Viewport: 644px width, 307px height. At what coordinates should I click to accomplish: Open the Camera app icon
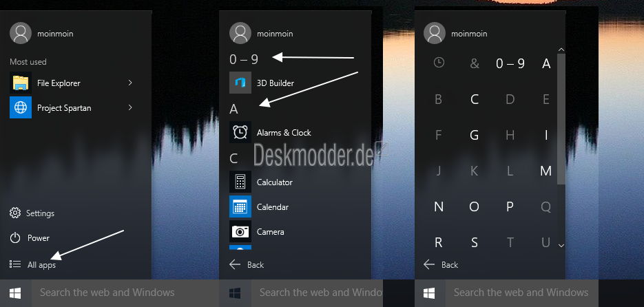pyautogui.click(x=240, y=231)
